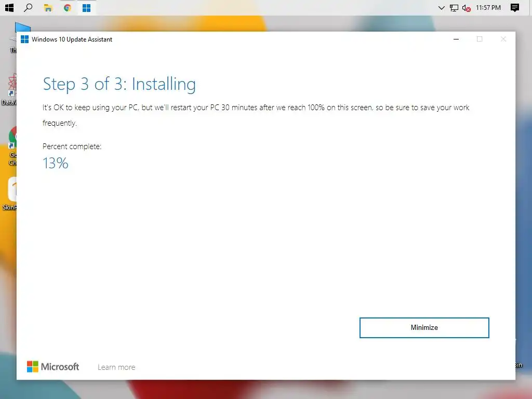Viewport: 532px width, 399px height.
Task: Launch File Explorer from the taskbar
Action: pyautogui.click(x=48, y=8)
